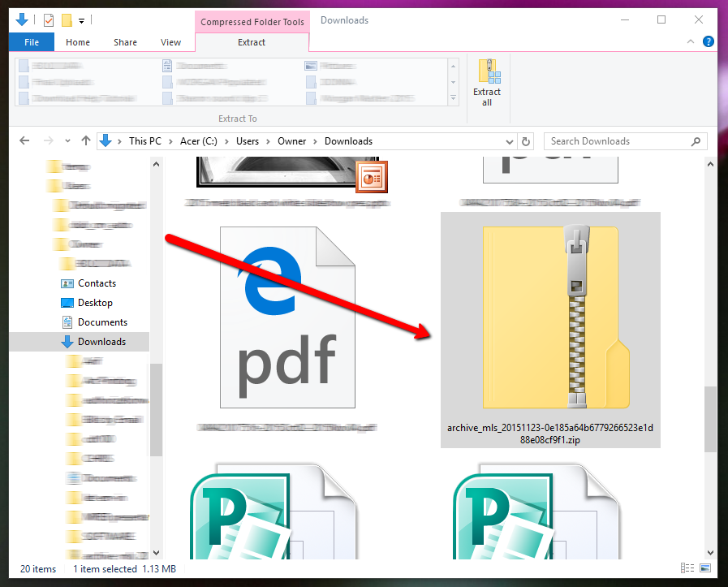Select the archive_mls zip folder file
Image resolution: width=728 pixels, height=587 pixels.
[x=550, y=329]
